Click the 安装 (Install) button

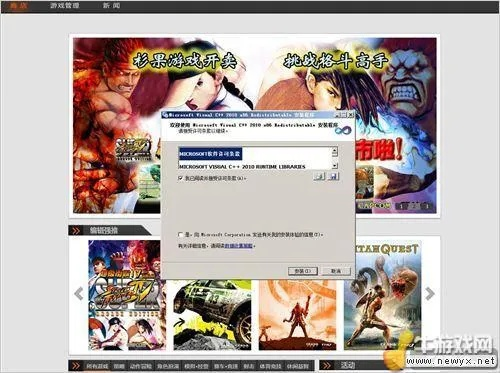click(x=303, y=271)
